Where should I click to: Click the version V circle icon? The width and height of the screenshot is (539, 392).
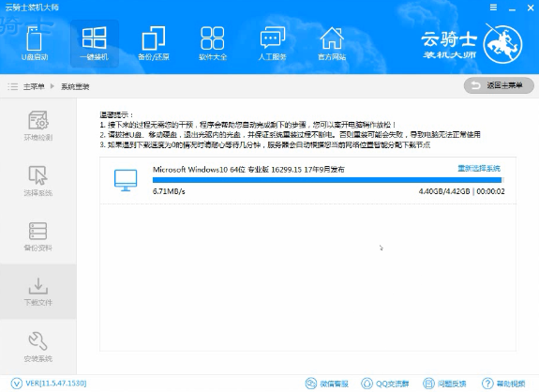pyautogui.click(x=17, y=383)
